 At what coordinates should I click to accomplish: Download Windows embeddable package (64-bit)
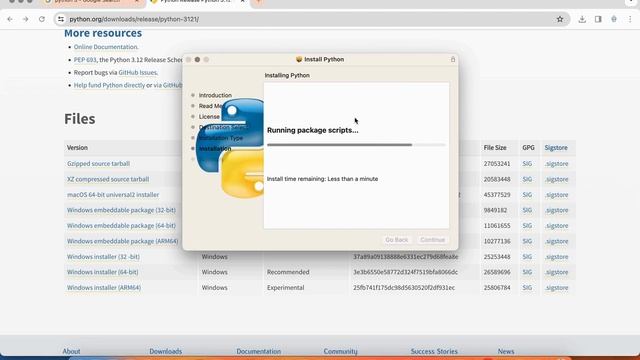click(x=121, y=226)
